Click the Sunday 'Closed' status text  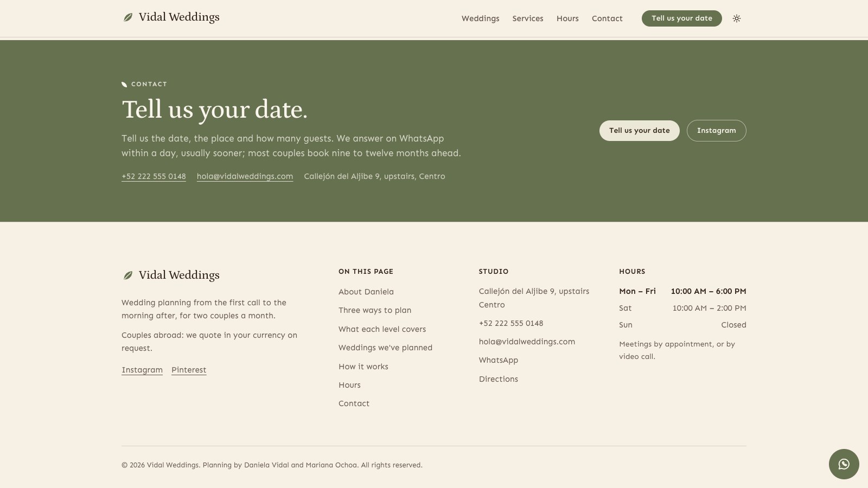(734, 325)
